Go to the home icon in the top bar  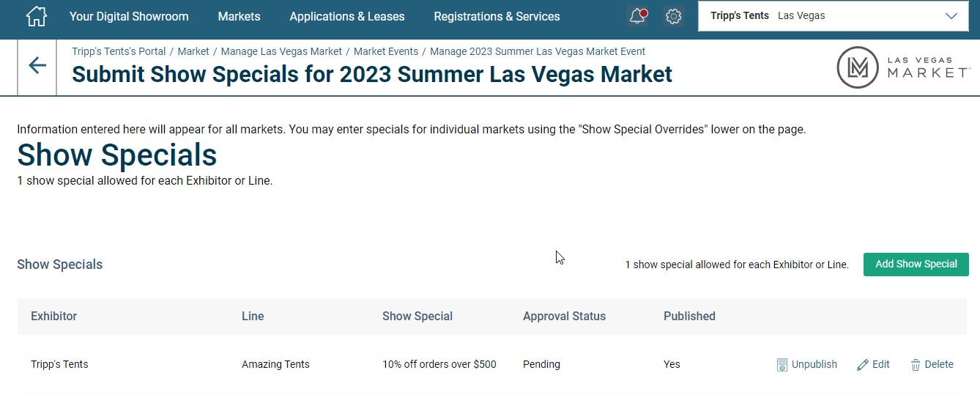37,16
